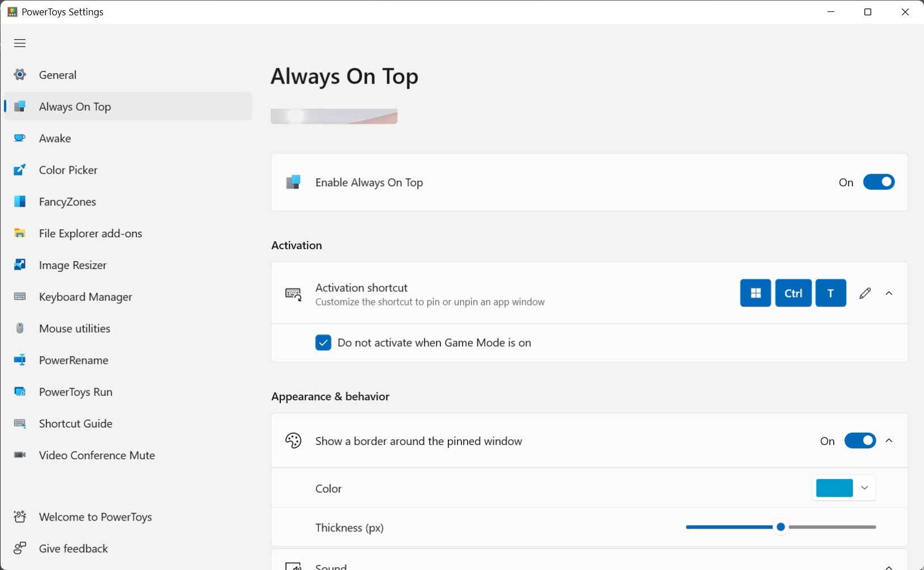Select File Explorer add-ons in sidebar
924x570 pixels.
tap(128, 233)
